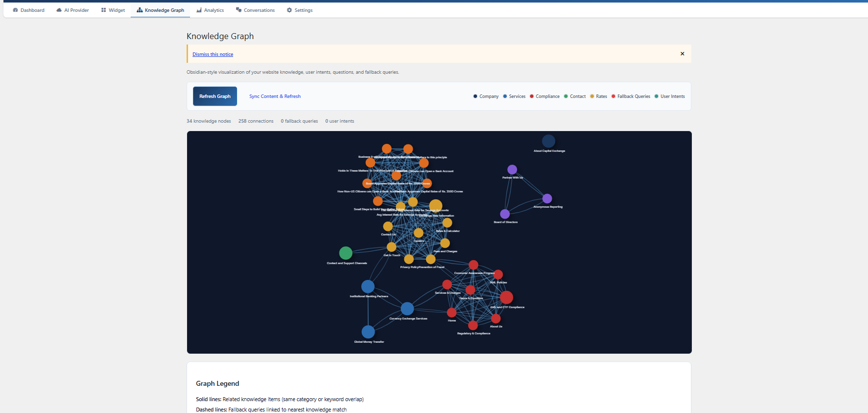Go to the Analytics tab
868x413 pixels.
pyautogui.click(x=210, y=10)
